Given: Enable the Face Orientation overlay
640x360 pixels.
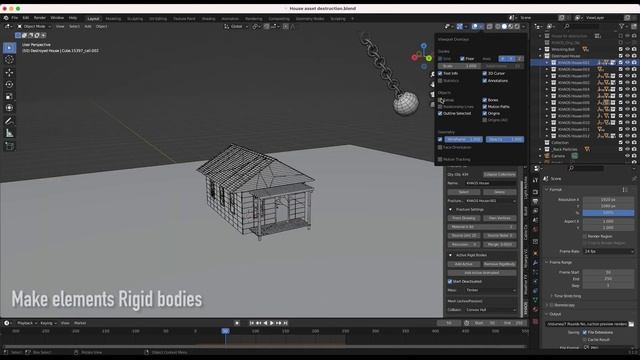Looking at the screenshot, I should 440,148.
